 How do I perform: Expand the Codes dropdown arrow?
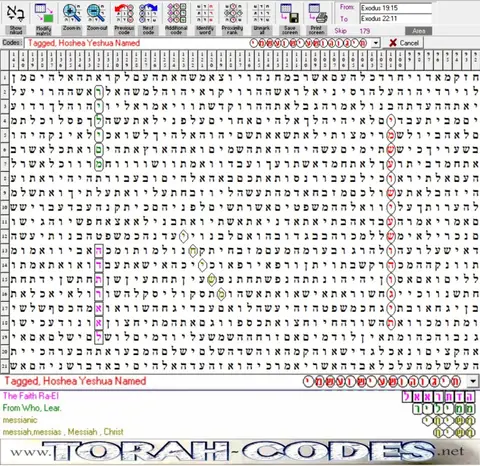[376, 43]
